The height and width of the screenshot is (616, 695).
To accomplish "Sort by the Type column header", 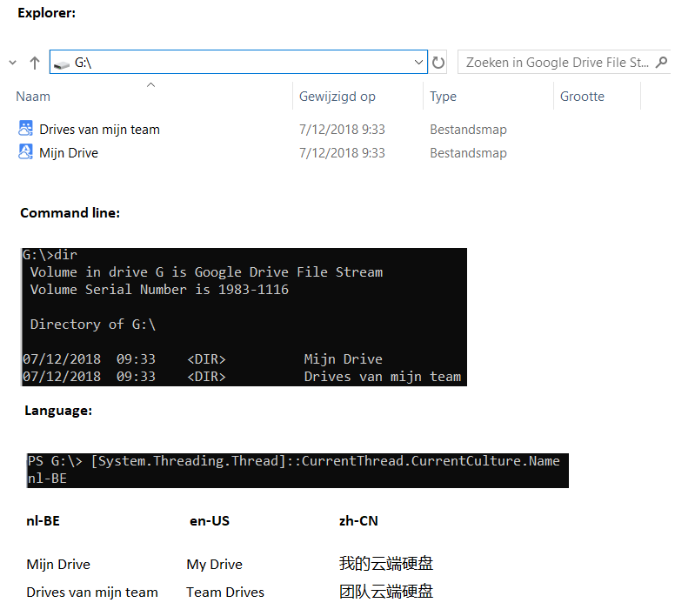I will (x=443, y=97).
